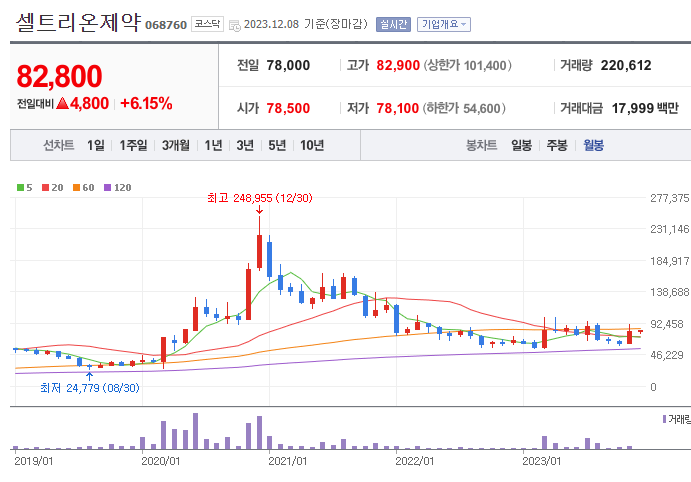691x482 pixels.
Task: Switch to 월봉 candlestick chart
Action: tap(593, 145)
